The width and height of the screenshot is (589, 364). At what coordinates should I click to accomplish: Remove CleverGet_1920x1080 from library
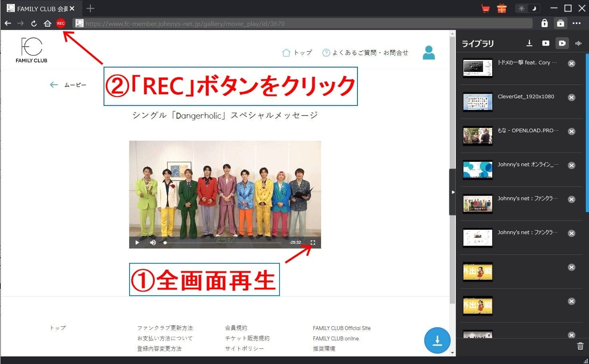click(x=571, y=97)
